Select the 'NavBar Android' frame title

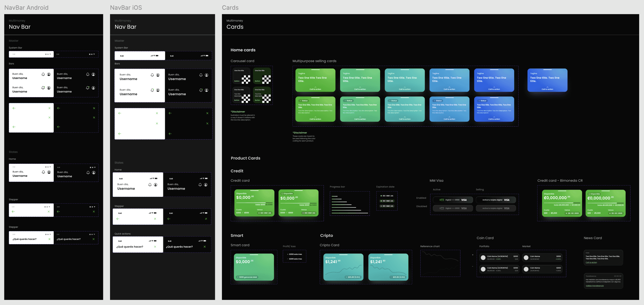(26, 8)
